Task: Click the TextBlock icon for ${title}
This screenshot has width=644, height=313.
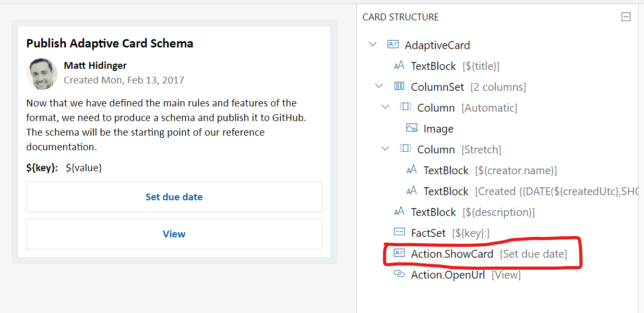Action: point(399,66)
